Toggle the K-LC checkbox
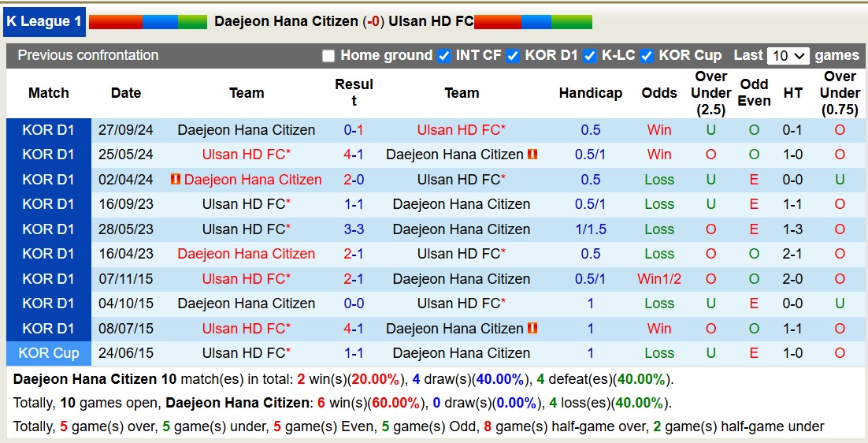This screenshot has height=443, width=868. [x=590, y=56]
